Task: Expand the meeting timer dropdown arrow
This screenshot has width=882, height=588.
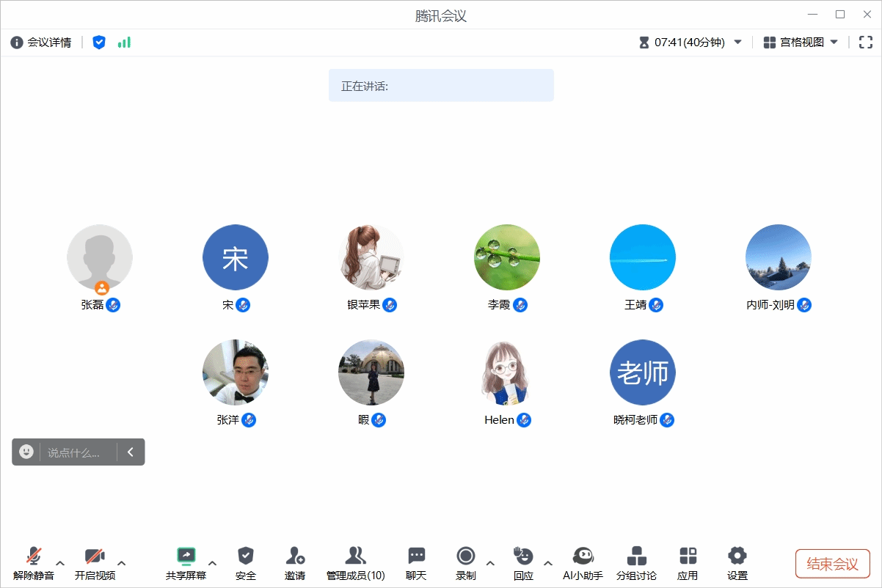Action: [738, 43]
